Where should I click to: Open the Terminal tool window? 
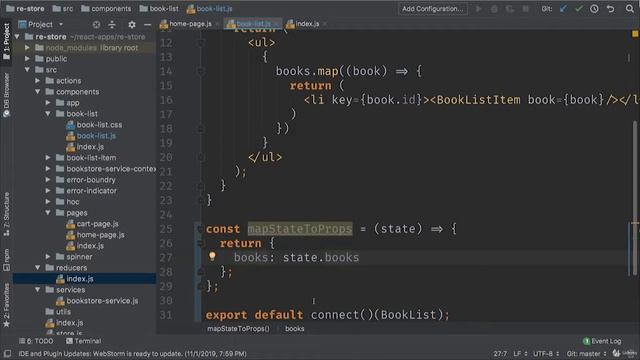[83, 341]
